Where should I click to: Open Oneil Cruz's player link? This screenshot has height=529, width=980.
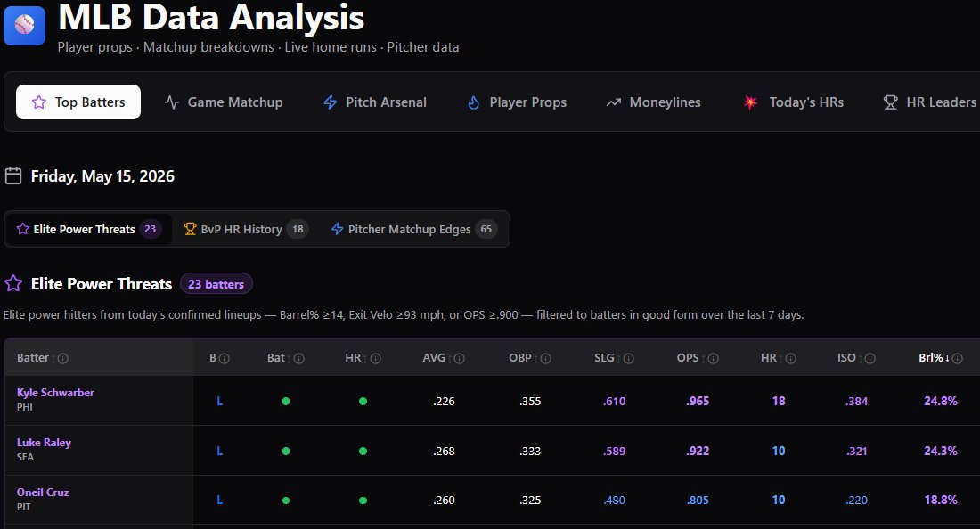[x=43, y=492]
